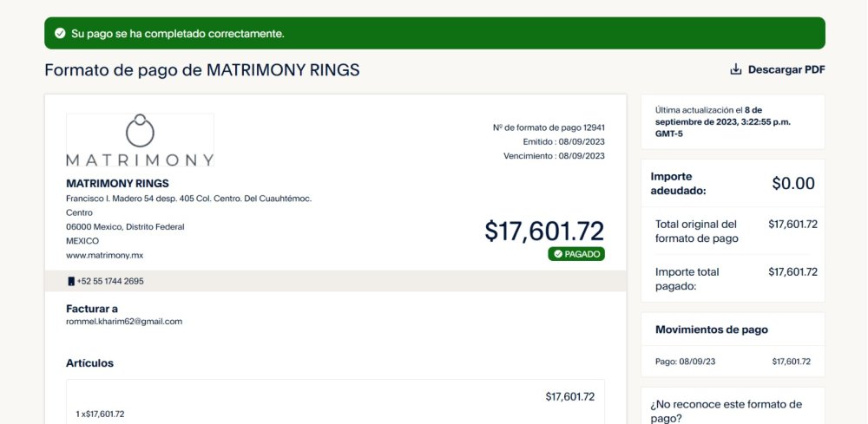The height and width of the screenshot is (424, 868).
Task: Select the Importe adeudado $0.00 amount
Action: click(793, 184)
